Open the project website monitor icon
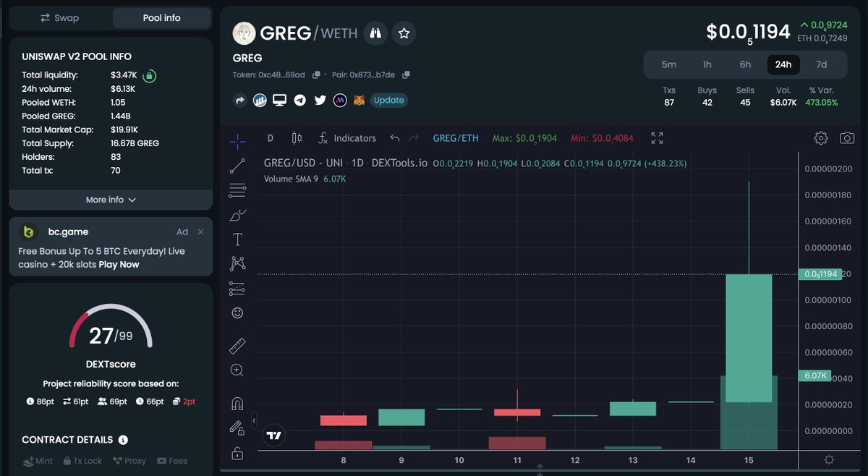Image resolution: width=868 pixels, height=476 pixels. coord(279,100)
